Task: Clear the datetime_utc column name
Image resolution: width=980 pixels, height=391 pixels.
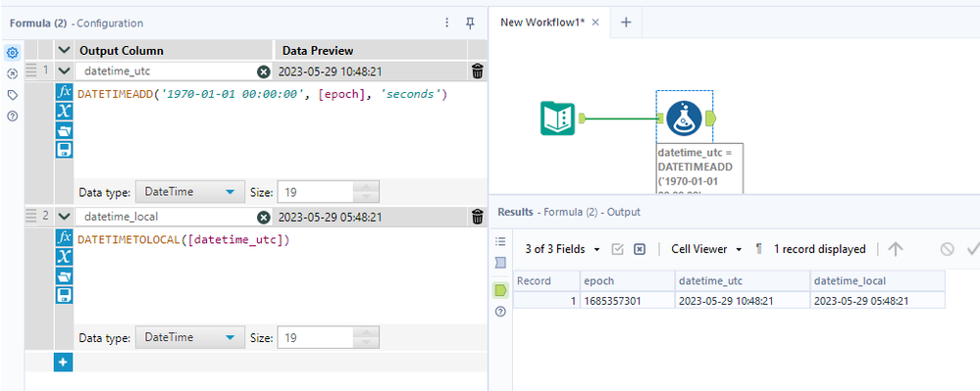Action: (x=264, y=72)
